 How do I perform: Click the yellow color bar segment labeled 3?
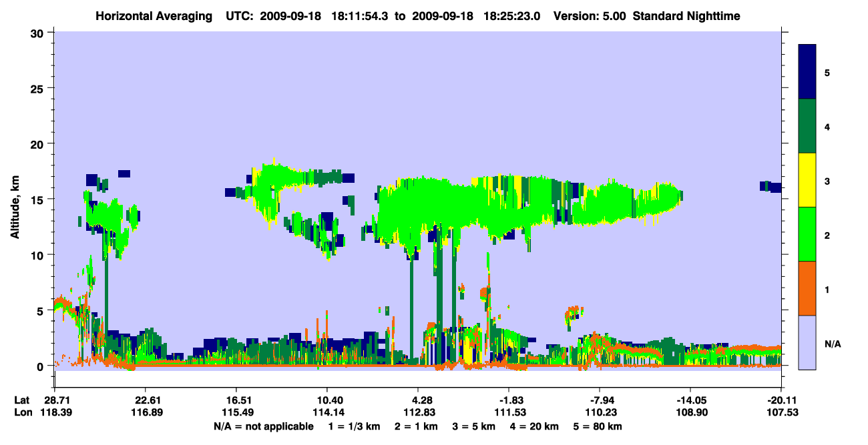(x=807, y=180)
